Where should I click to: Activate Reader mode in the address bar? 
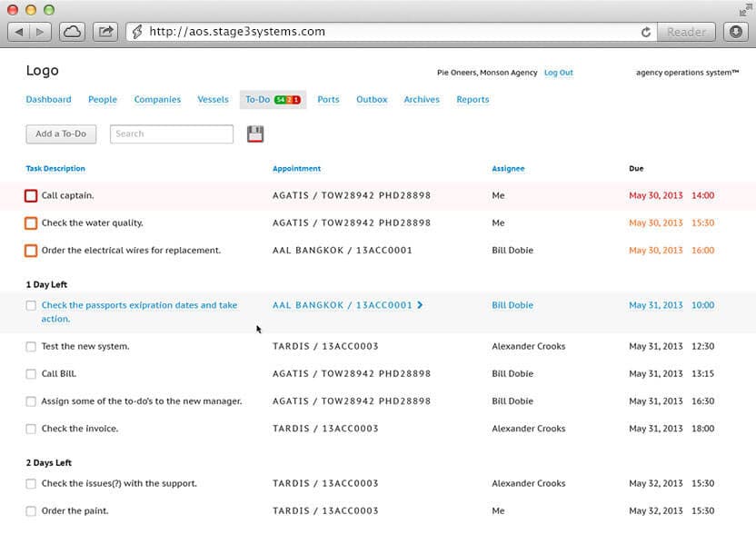(x=686, y=32)
